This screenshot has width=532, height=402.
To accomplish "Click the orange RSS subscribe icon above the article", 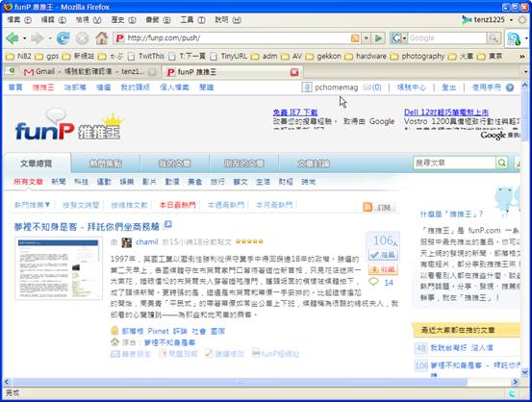I will [367, 207].
